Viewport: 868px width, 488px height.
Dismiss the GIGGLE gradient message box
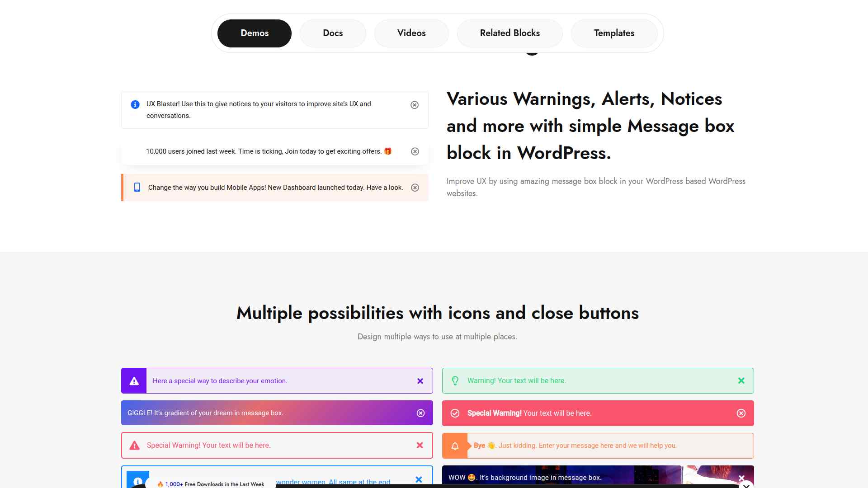click(x=420, y=413)
